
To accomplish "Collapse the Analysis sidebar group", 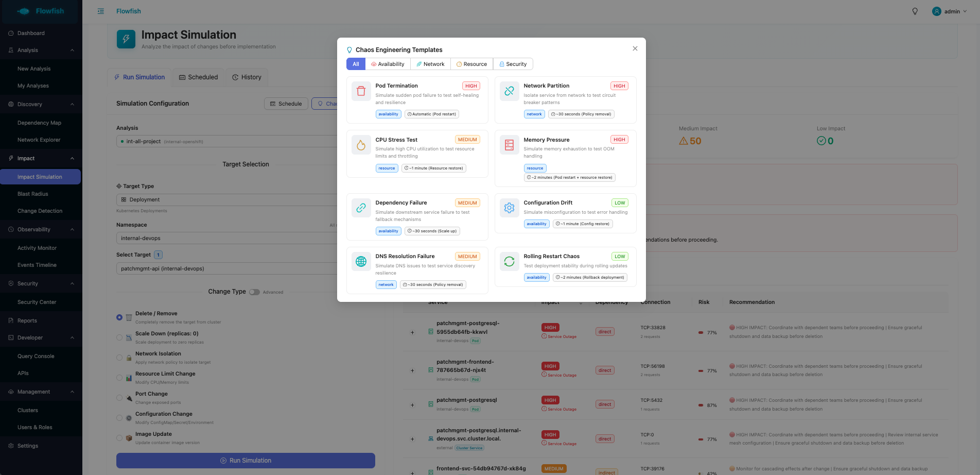I will tap(72, 50).
